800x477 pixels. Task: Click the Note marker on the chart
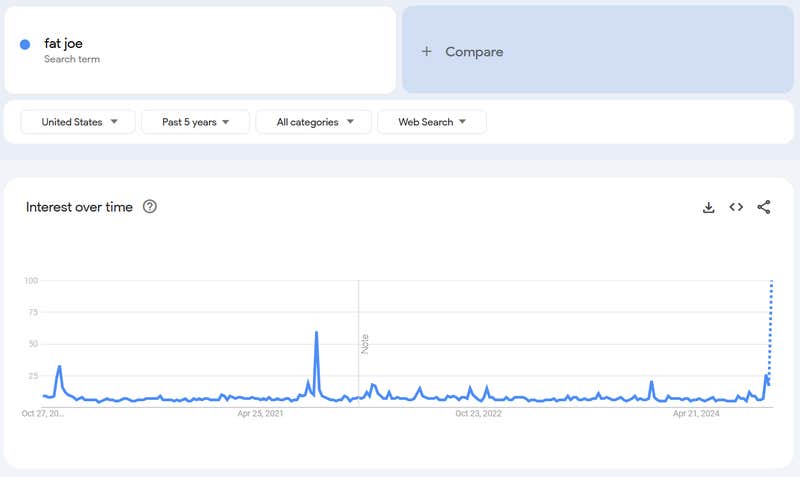click(365, 343)
